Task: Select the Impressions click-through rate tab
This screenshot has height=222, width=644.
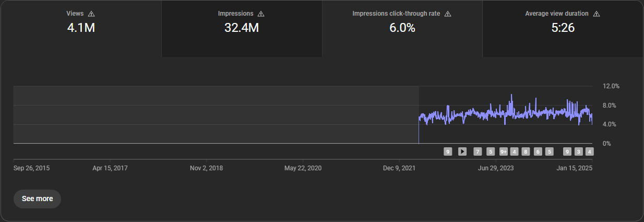Action: [x=402, y=29]
